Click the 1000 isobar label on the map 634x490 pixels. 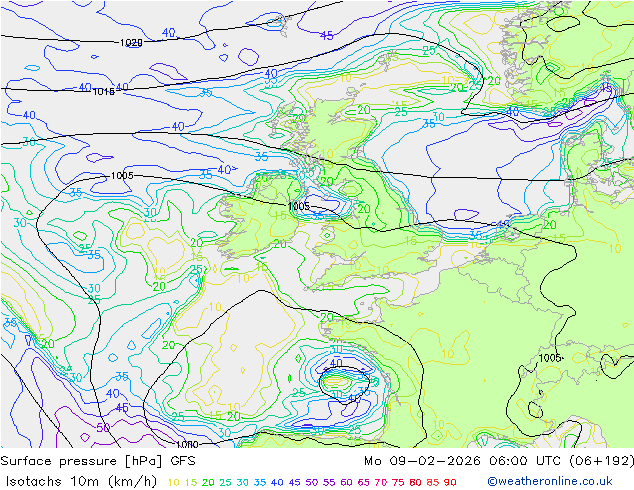coord(187,444)
